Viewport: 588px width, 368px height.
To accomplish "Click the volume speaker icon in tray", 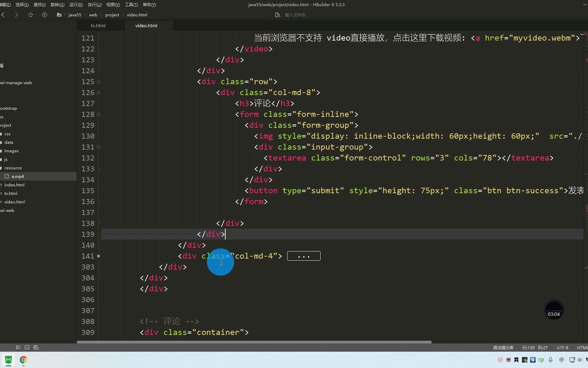I will (580, 360).
